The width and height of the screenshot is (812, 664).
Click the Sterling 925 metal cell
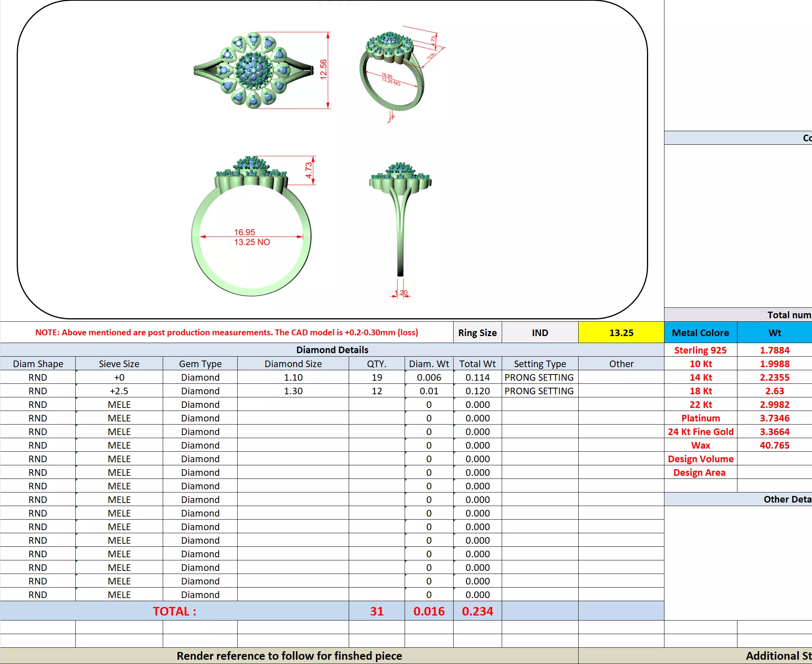click(700, 350)
